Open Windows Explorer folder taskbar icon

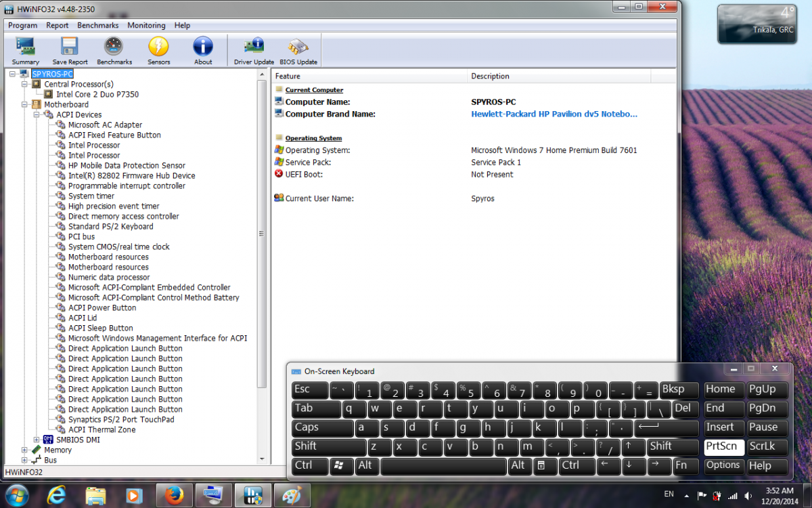click(96, 496)
